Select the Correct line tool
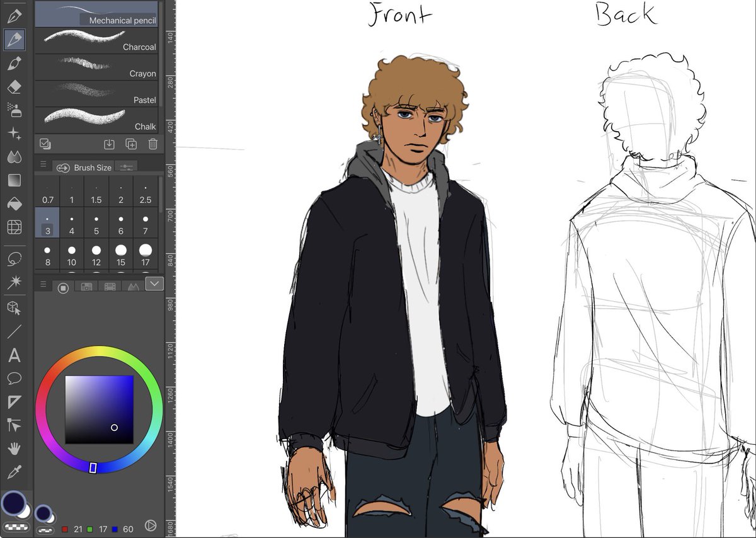This screenshot has height=538, width=756. coord(14,425)
